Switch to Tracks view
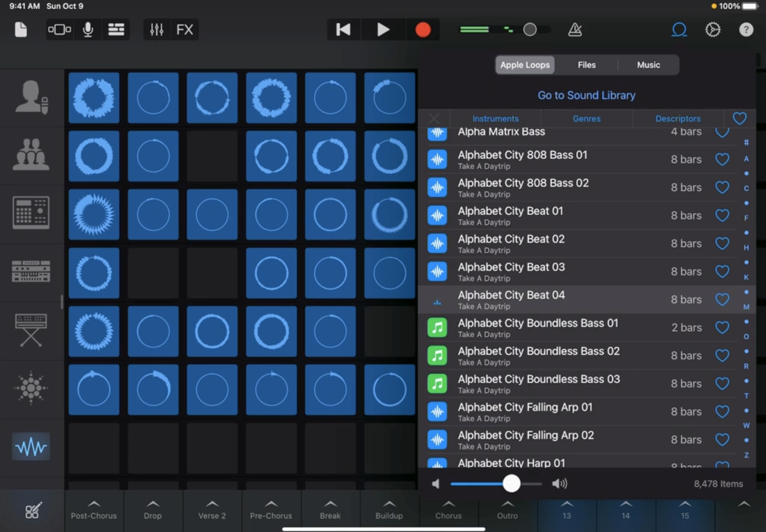 pyautogui.click(x=116, y=29)
